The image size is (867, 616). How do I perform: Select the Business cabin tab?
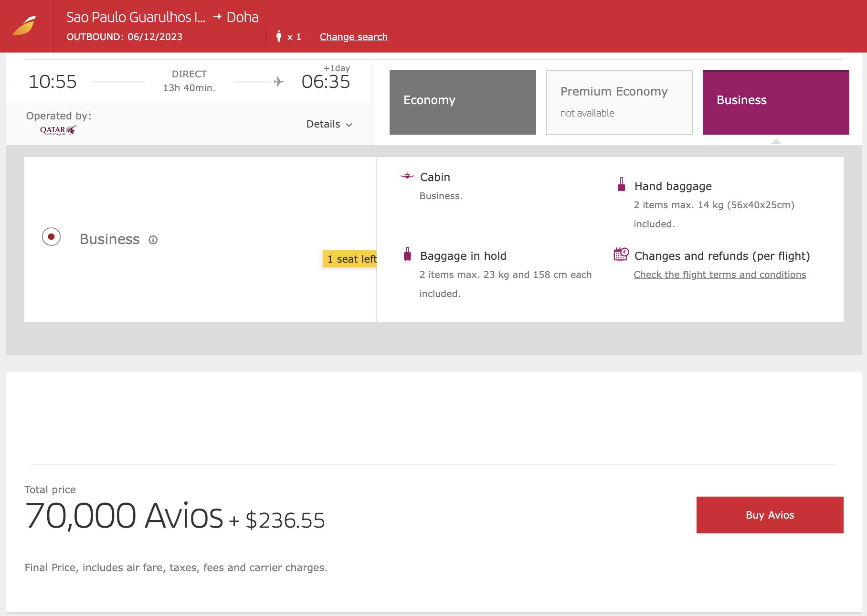pyautogui.click(x=776, y=102)
